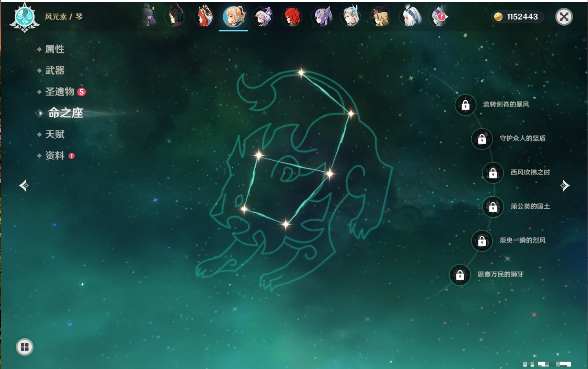Go to next character with right arrow

[565, 186]
